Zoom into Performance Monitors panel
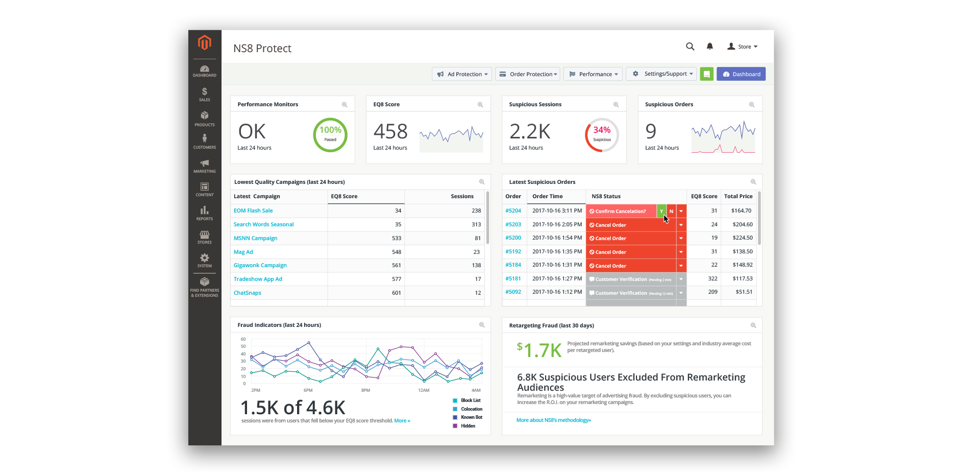 [345, 105]
